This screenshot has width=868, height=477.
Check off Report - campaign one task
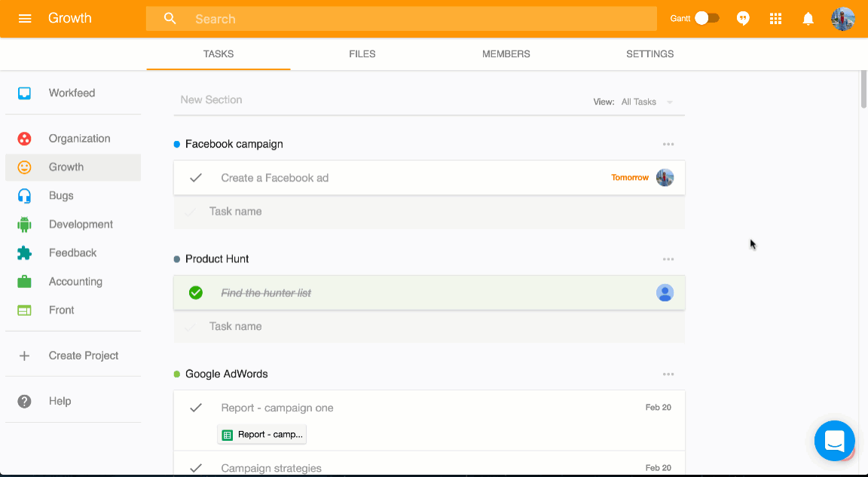(x=195, y=408)
